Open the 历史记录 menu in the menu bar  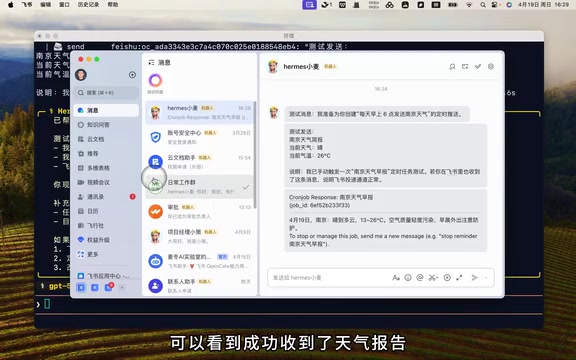point(89,5)
